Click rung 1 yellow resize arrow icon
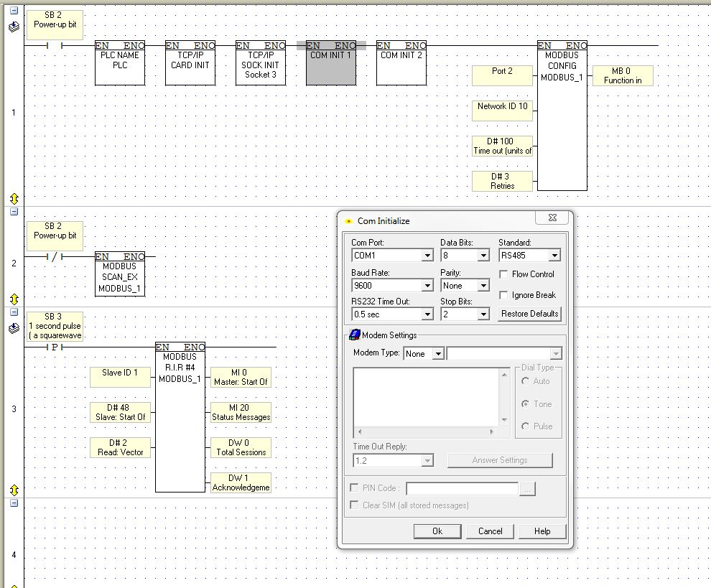Viewport: 711px width, 588px height. pos(14,199)
